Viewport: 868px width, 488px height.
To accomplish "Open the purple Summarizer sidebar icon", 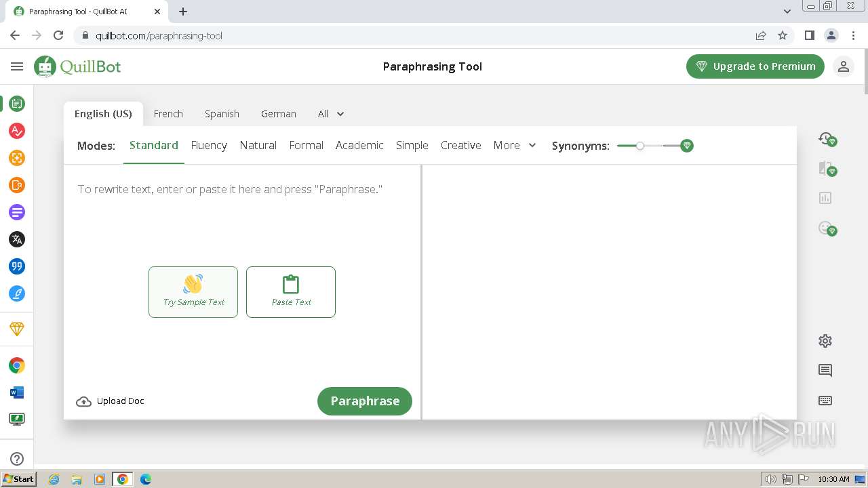I will coord(17,212).
